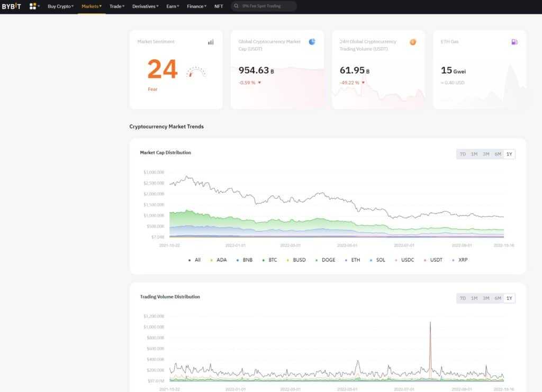Expand the Trade menu
This screenshot has width=542, height=392.
coord(117,6)
